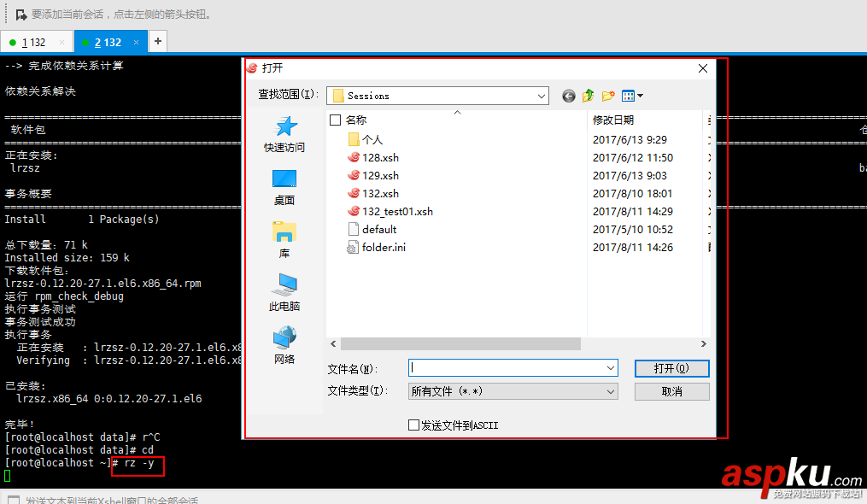
Task: Click the 打开(O) button
Action: click(671, 368)
